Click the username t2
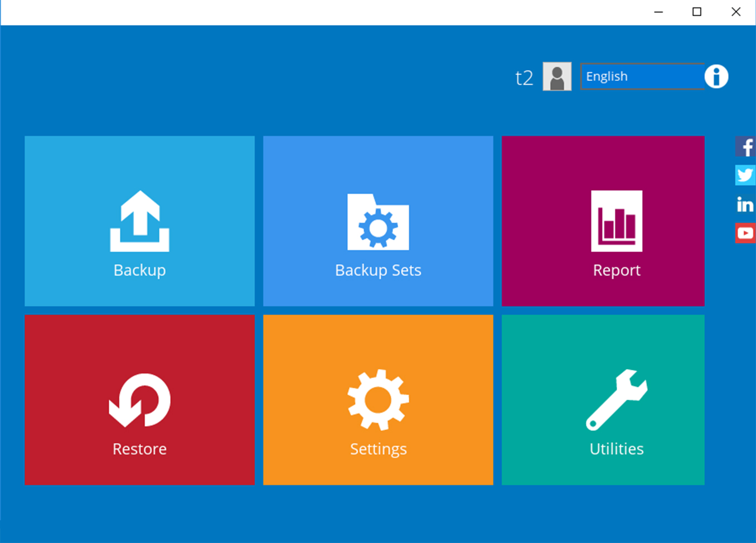Image resolution: width=756 pixels, height=543 pixels. (524, 76)
